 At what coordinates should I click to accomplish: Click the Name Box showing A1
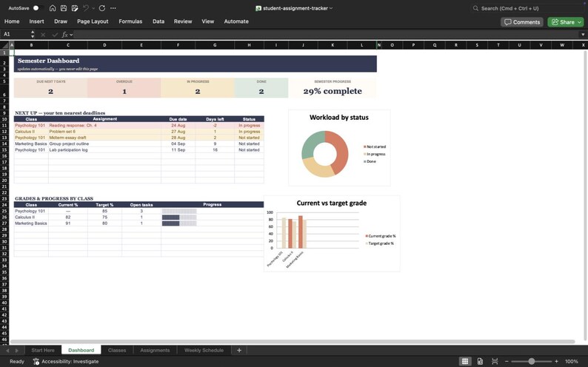click(x=15, y=34)
